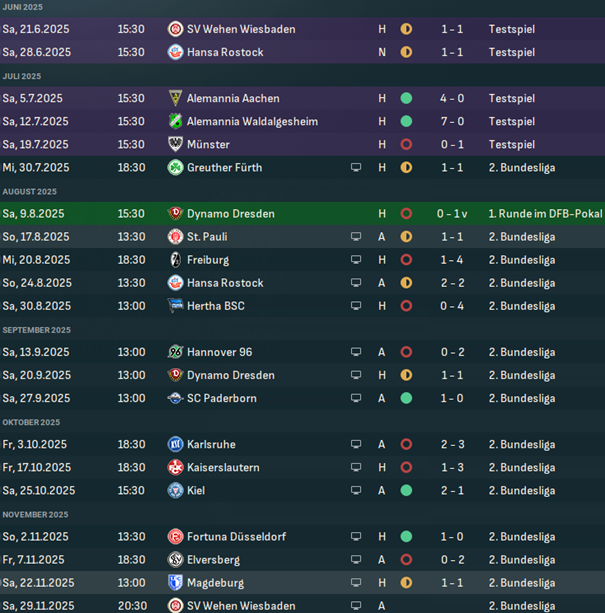Viewport: 605px width, 613px height.
Task: Click the Fortuna Düsseldorf club crest
Action: (x=176, y=537)
